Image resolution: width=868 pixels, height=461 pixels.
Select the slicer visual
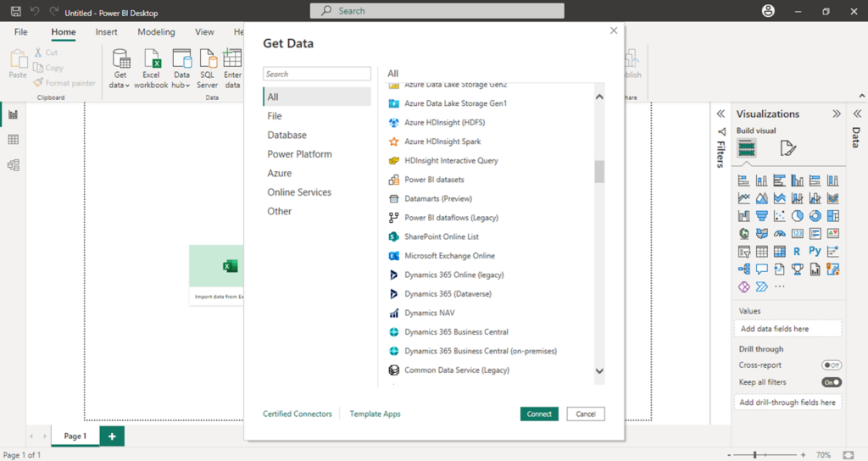click(744, 252)
